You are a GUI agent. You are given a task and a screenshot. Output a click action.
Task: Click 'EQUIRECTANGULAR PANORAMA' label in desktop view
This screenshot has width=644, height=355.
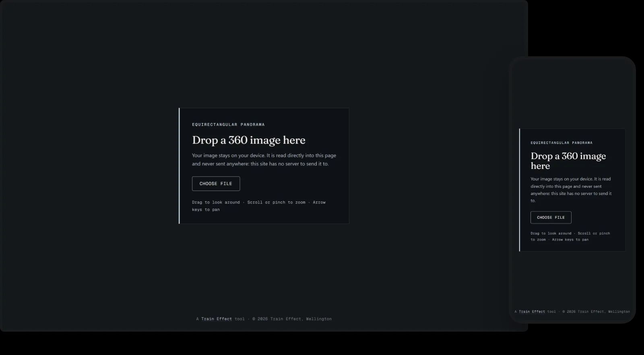pyautogui.click(x=228, y=125)
